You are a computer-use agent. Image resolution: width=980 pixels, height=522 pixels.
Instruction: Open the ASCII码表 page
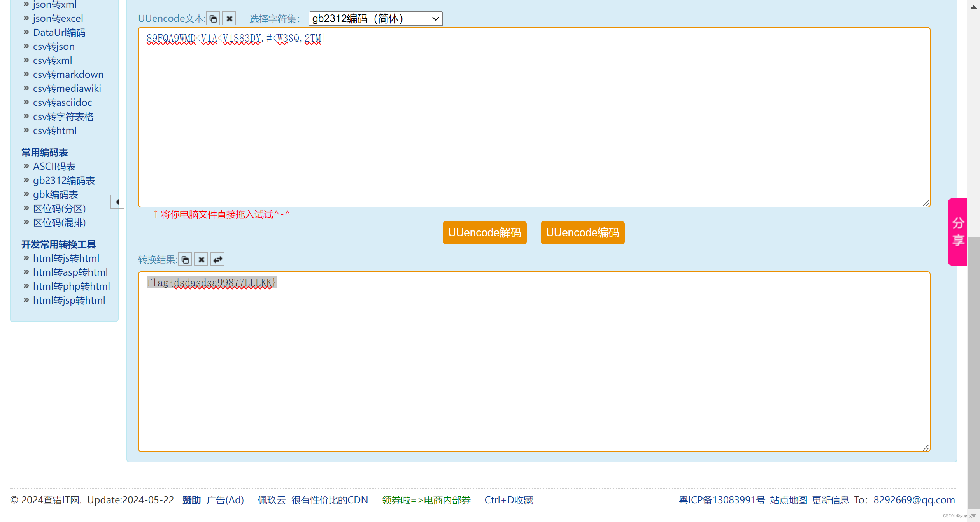pyautogui.click(x=54, y=166)
